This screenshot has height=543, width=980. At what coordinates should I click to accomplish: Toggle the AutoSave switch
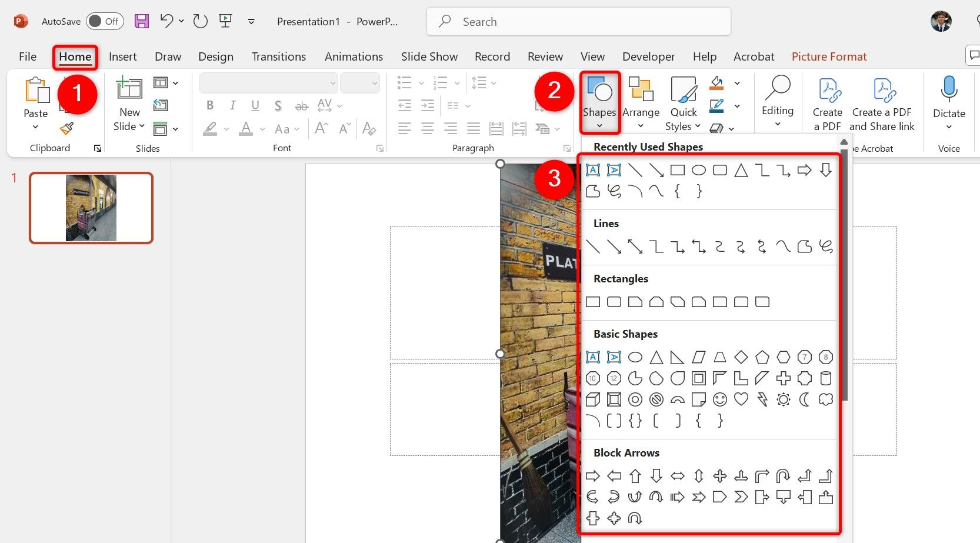[x=104, y=21]
